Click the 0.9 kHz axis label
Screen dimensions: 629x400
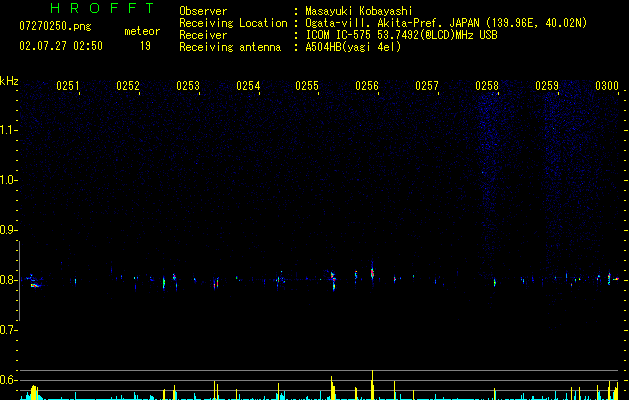[8, 230]
